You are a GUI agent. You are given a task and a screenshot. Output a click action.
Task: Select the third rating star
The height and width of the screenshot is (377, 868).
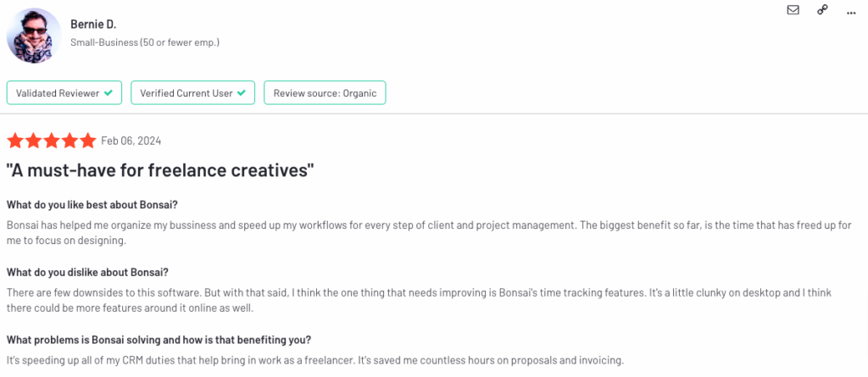pyautogui.click(x=52, y=141)
